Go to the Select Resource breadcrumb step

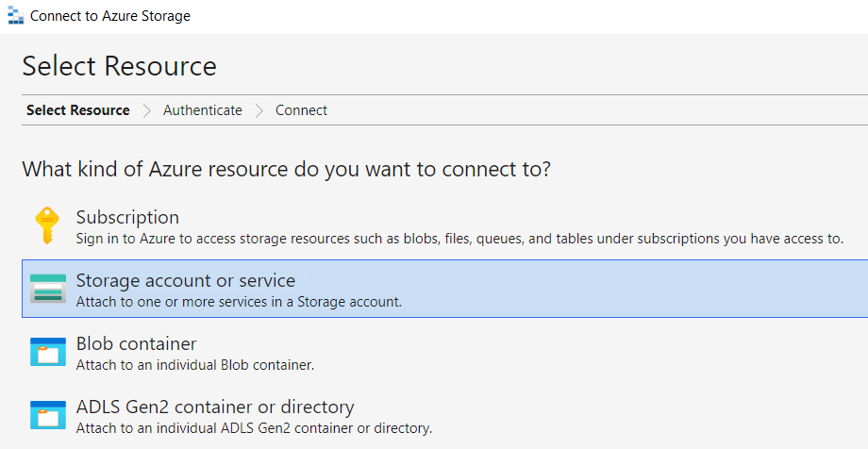point(78,110)
